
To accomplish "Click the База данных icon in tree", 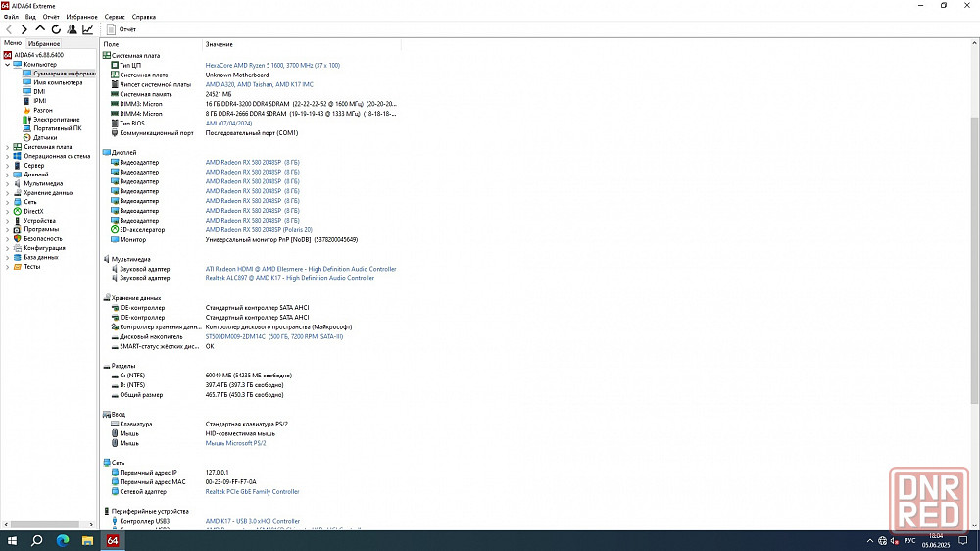I will 18,257.
